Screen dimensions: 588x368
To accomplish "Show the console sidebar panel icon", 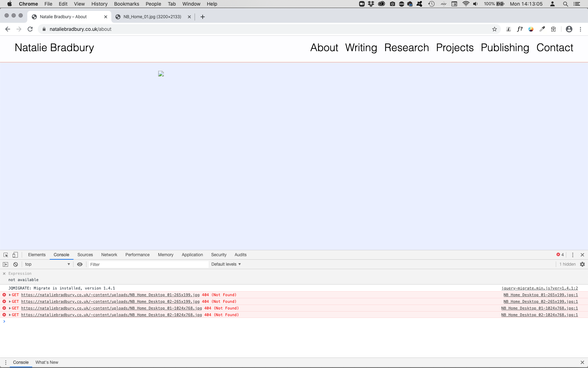I will coord(6,264).
